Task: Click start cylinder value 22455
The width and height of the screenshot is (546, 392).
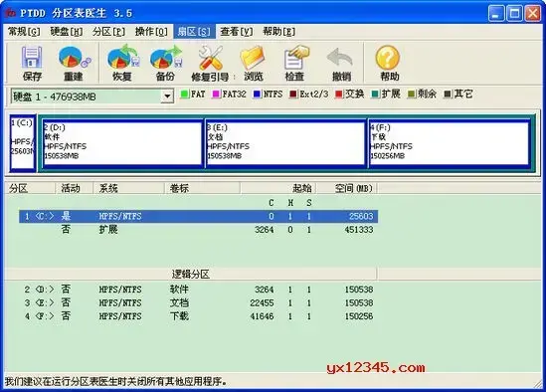Action: pos(262,302)
